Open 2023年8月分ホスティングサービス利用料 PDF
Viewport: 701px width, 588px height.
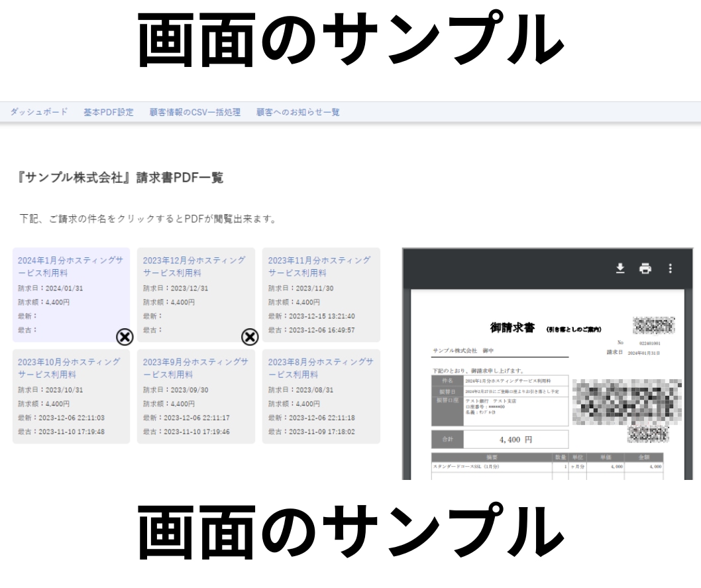(x=321, y=368)
